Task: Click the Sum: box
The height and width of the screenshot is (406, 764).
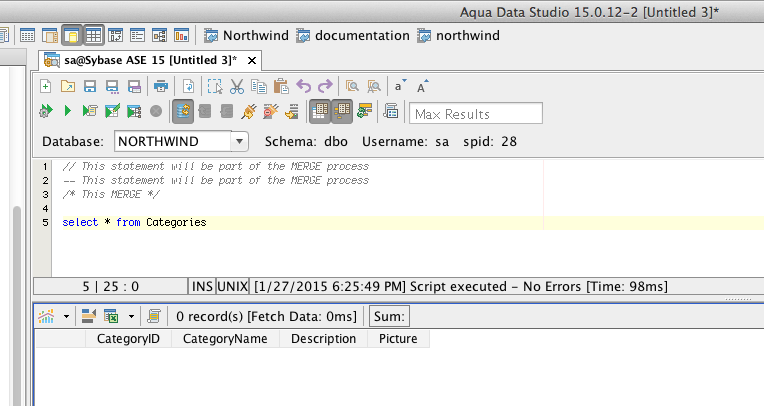Action: point(389,316)
